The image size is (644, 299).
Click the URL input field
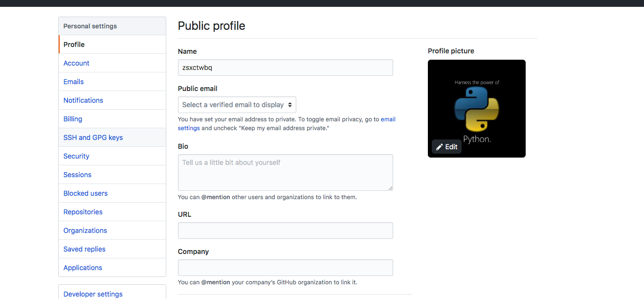286,230
